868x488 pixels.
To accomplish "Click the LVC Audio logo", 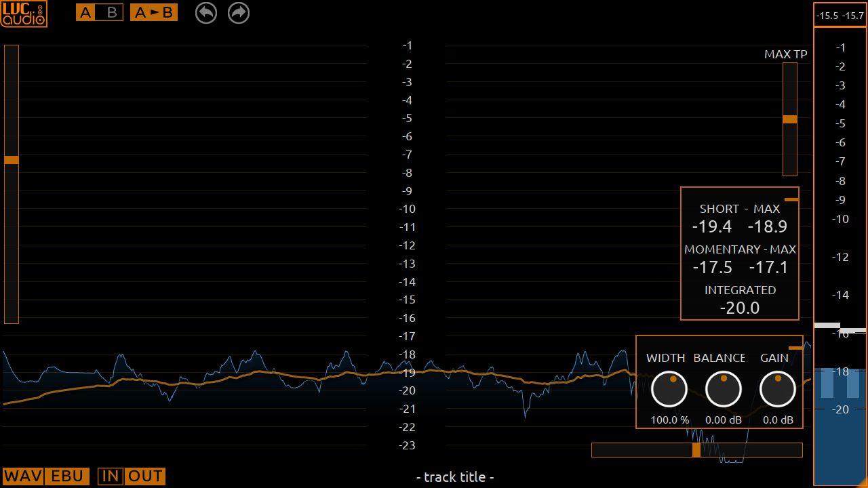I will coord(24,14).
